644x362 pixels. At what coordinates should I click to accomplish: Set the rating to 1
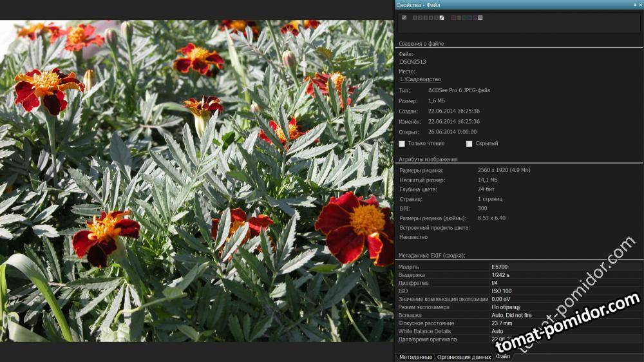pos(415,17)
